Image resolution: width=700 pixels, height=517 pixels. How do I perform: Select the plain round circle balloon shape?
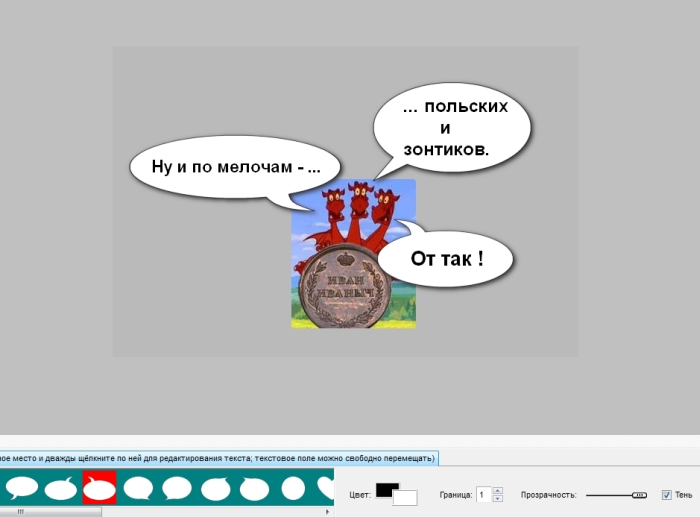(293, 488)
